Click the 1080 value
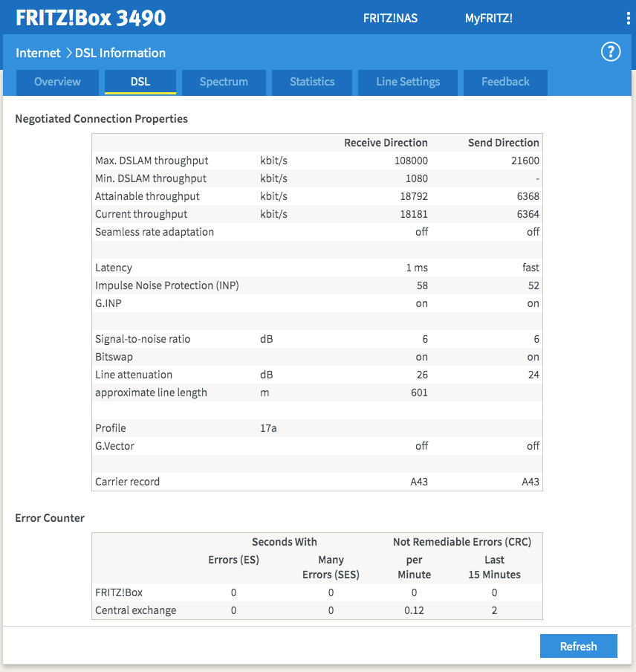 [x=417, y=178]
